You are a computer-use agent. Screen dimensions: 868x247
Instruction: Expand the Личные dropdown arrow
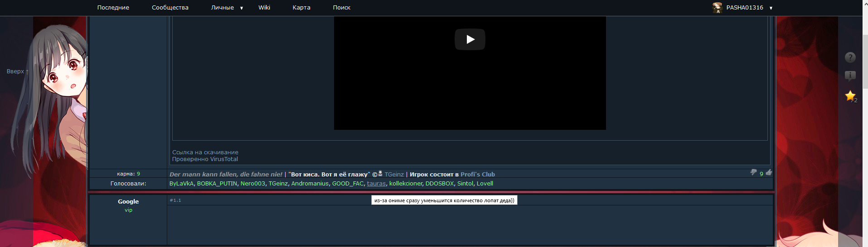[242, 8]
